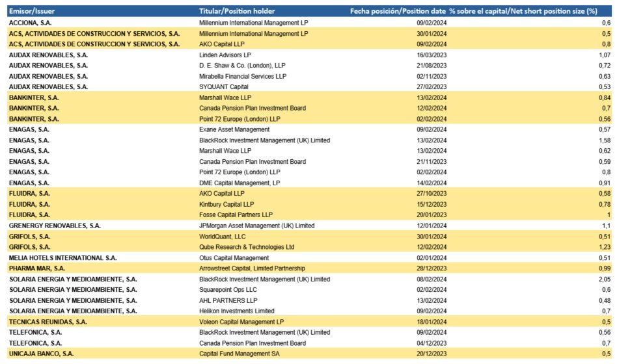617x364 pixels.
Task: Click BlackRock Investment Management in the Enagas row
Action: pos(264,140)
